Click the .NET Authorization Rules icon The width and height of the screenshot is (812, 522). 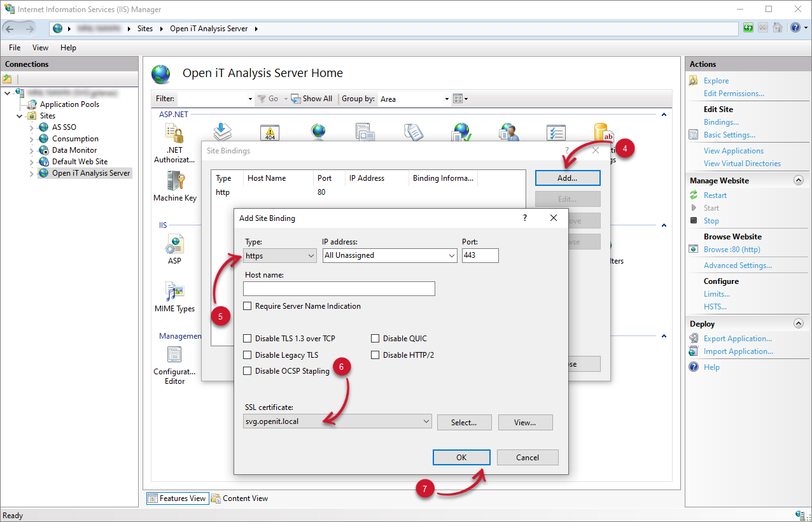pos(174,134)
